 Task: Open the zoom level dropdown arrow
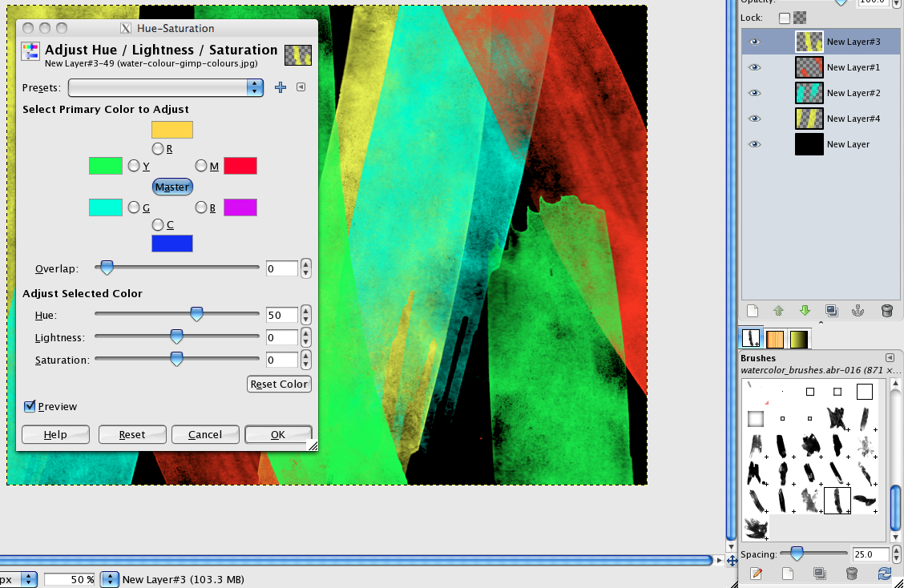[110, 579]
